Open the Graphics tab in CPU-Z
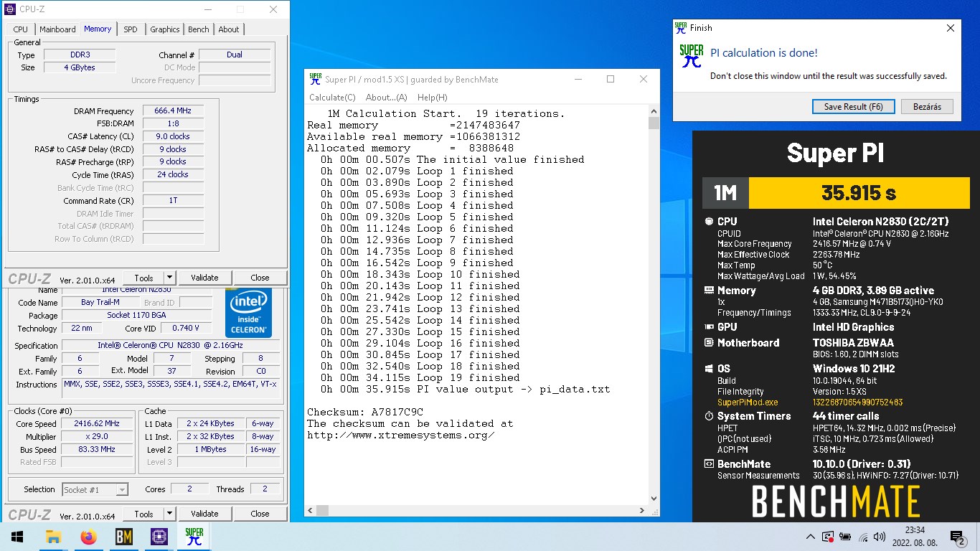 (x=165, y=29)
